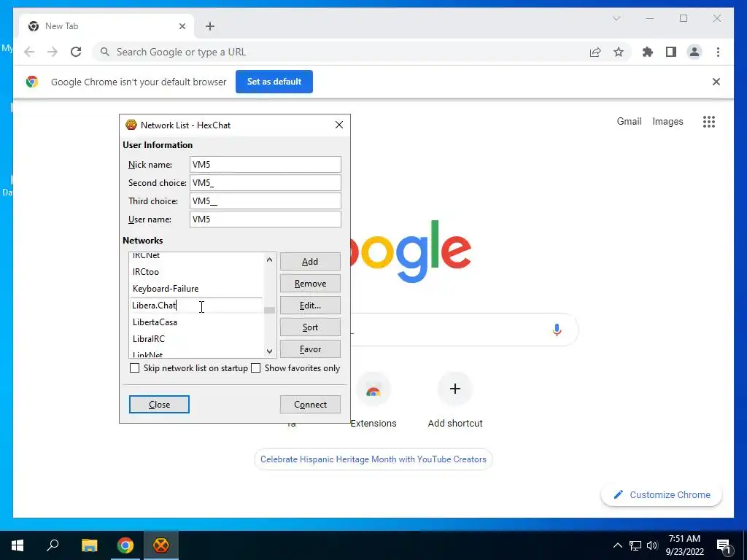Click Chrome reload page icon
The width and height of the screenshot is (747, 560).
pyautogui.click(x=76, y=52)
